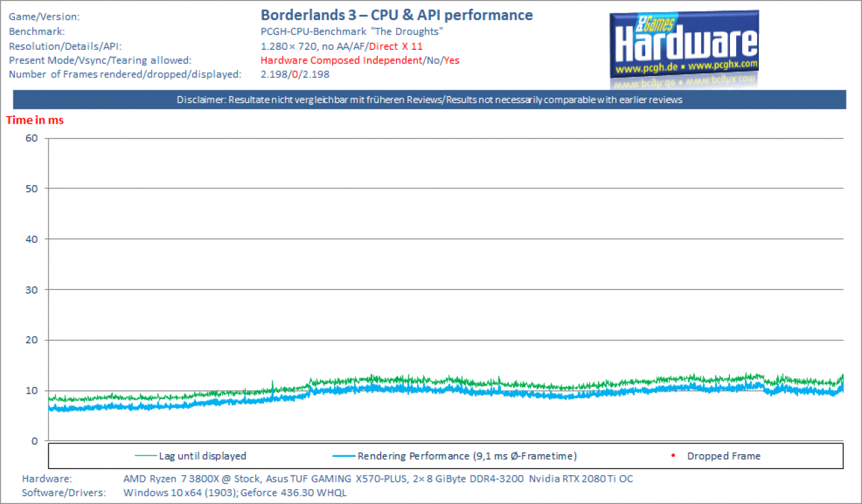Select the "Number of Frames rendered/dropped/displayed:" label

point(125,74)
